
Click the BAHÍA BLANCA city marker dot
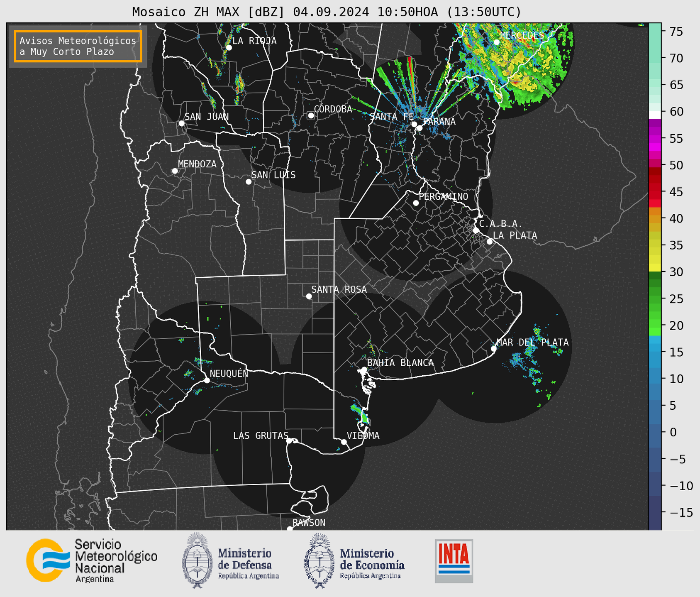click(364, 369)
